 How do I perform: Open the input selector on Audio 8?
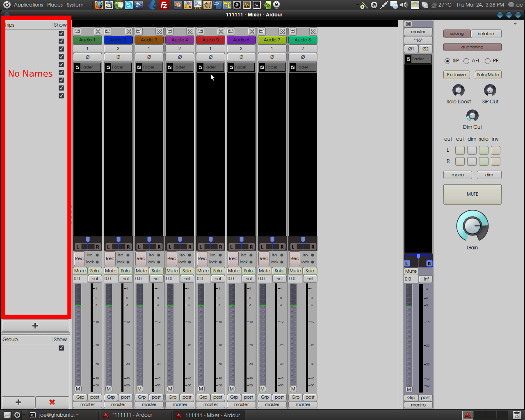tap(303, 48)
